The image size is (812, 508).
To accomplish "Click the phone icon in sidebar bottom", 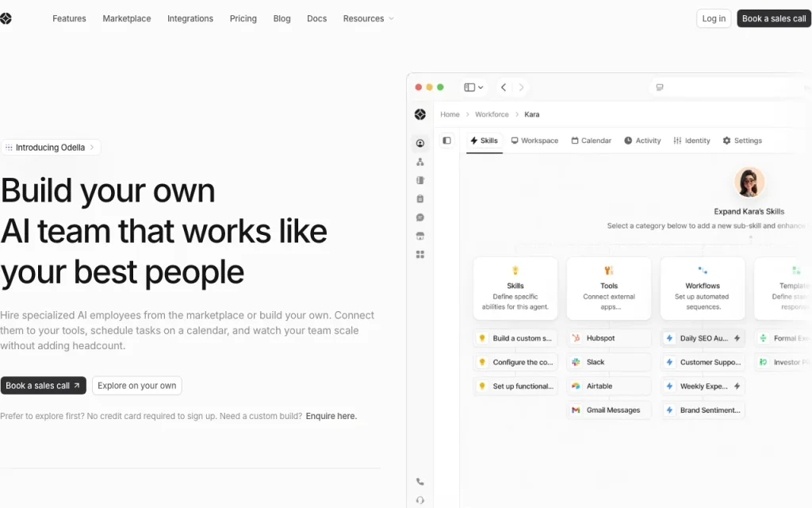I will tap(420, 482).
